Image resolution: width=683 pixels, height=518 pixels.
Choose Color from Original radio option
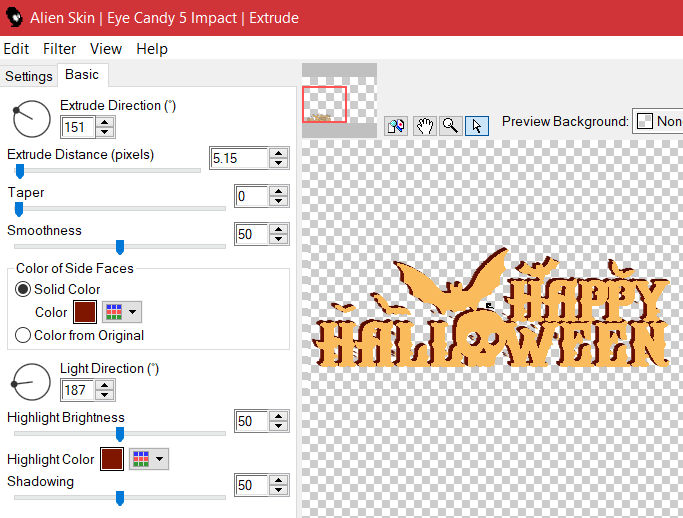tap(23, 335)
